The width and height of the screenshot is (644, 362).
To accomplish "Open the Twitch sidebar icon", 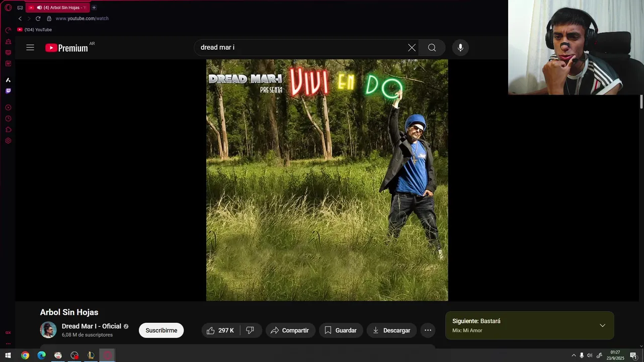I will point(8,91).
